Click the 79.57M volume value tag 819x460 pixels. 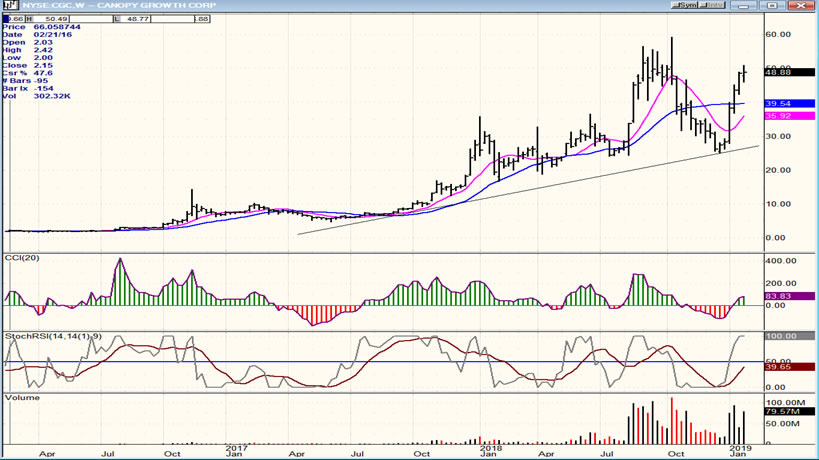coord(780,410)
